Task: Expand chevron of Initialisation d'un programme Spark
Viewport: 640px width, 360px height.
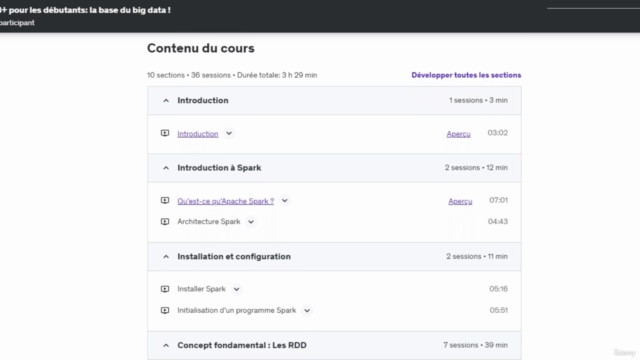Action: tap(307, 310)
